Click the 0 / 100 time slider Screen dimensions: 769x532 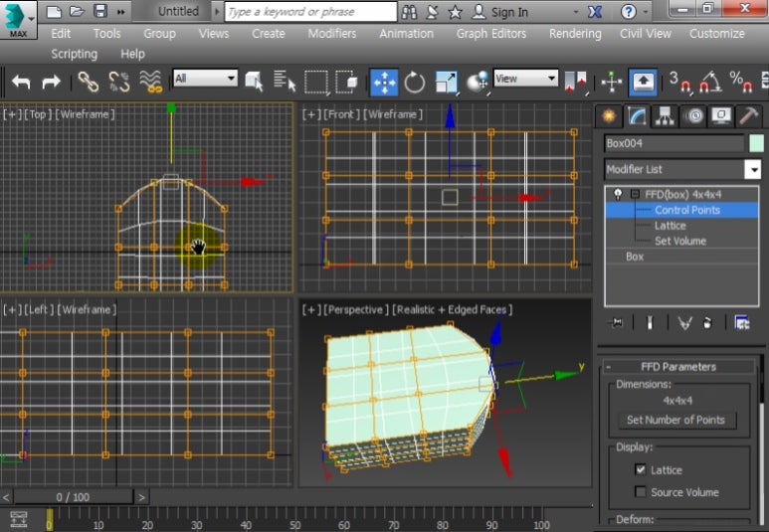coord(73,497)
